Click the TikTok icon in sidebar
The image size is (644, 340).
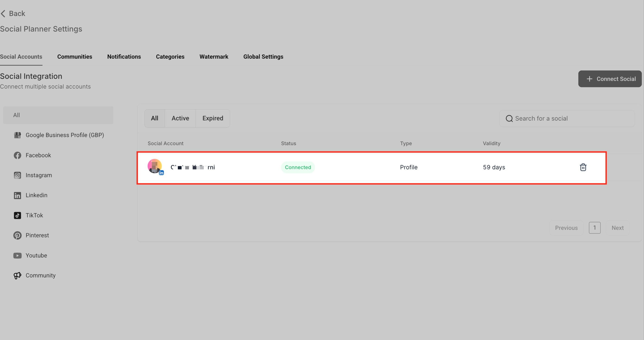(17, 215)
